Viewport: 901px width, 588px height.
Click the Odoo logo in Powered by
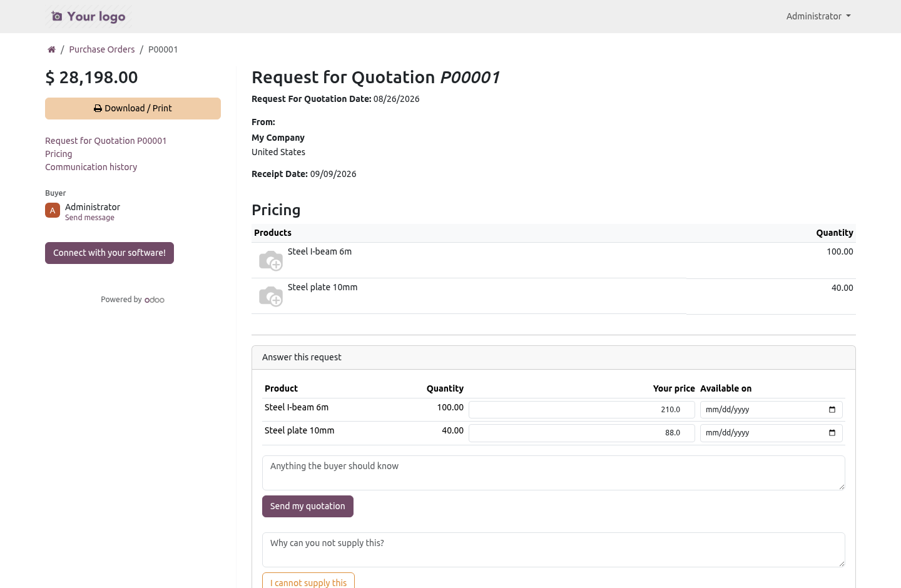pyautogui.click(x=155, y=300)
